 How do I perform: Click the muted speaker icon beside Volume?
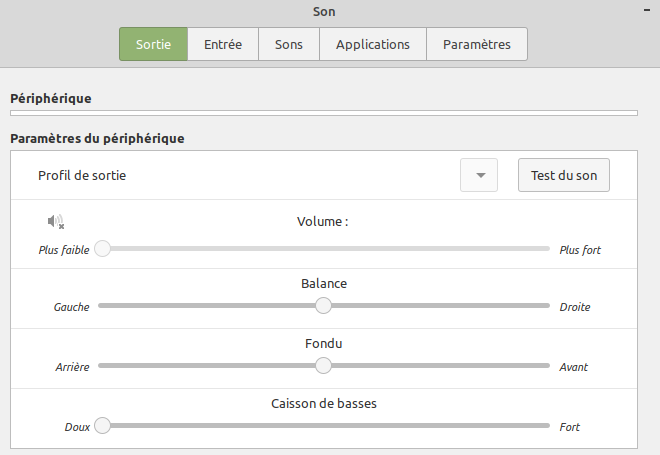coord(55,222)
